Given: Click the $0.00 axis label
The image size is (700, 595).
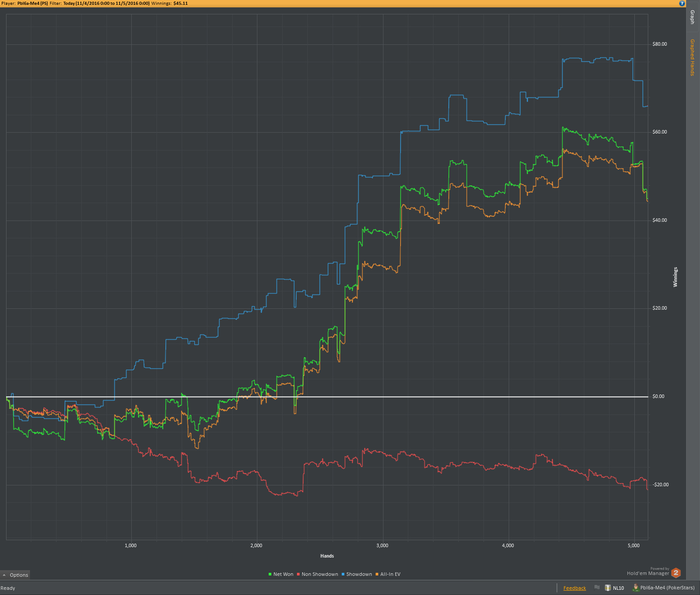Looking at the screenshot, I should (658, 396).
